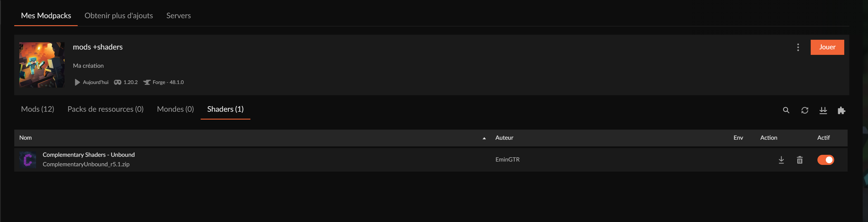Click the Complementary Shaders purple C icon

pyautogui.click(x=28, y=160)
